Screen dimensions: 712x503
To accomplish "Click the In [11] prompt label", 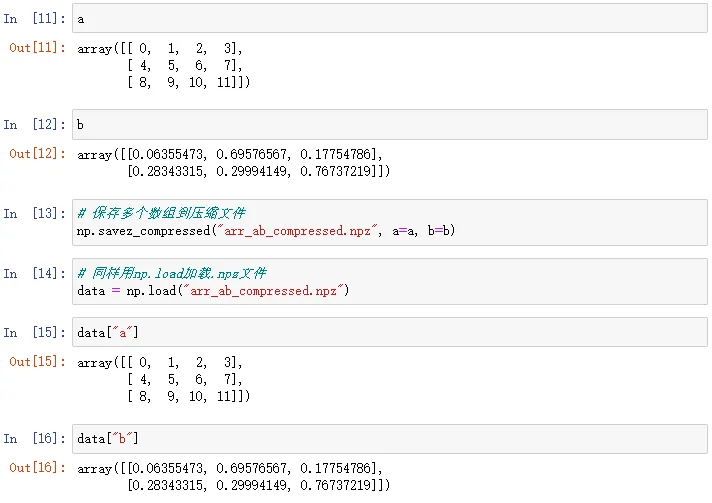I will 32,19.
